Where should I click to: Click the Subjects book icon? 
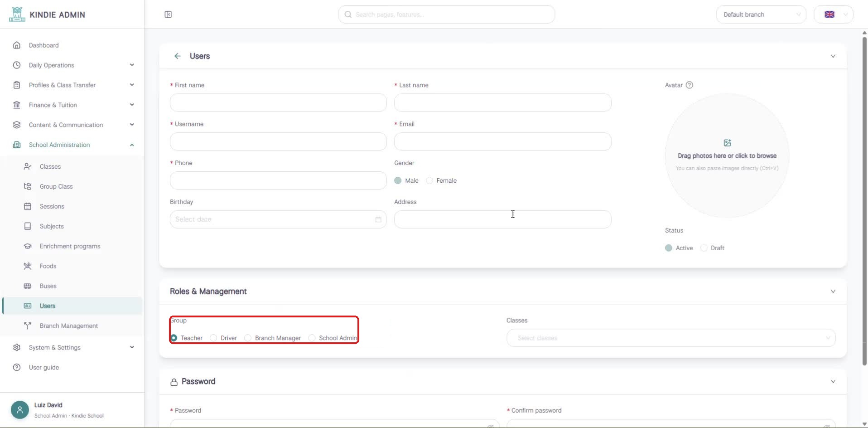coord(28,226)
